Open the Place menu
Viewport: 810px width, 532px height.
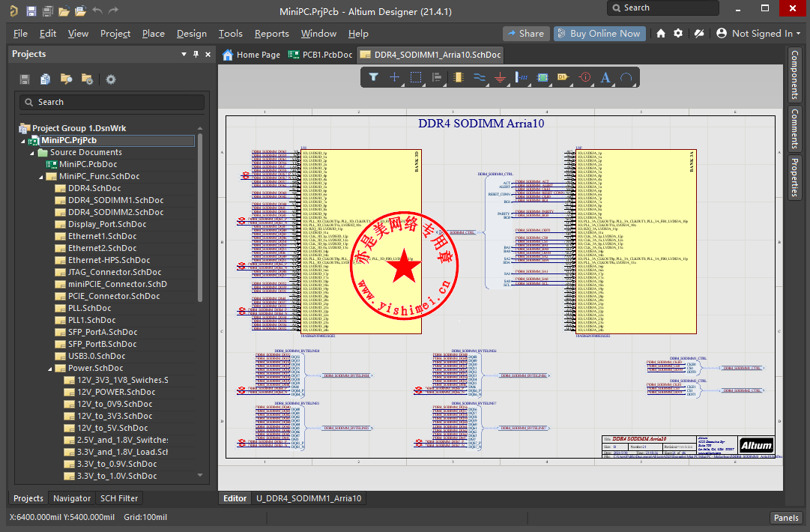[x=154, y=34]
